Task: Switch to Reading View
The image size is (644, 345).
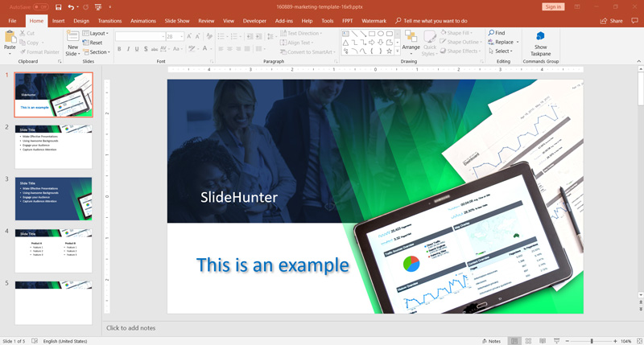Action: 543,341
